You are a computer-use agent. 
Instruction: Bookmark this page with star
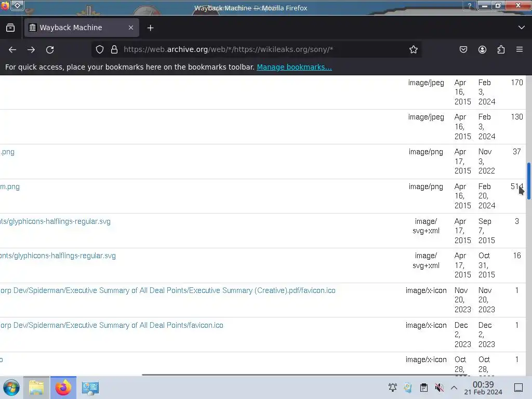(x=413, y=49)
